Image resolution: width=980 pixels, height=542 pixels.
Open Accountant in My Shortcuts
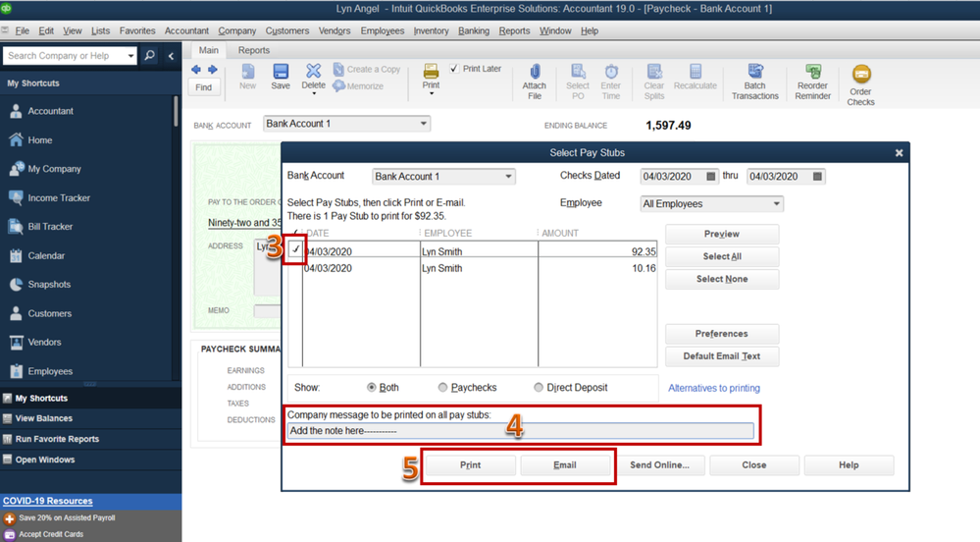50,111
